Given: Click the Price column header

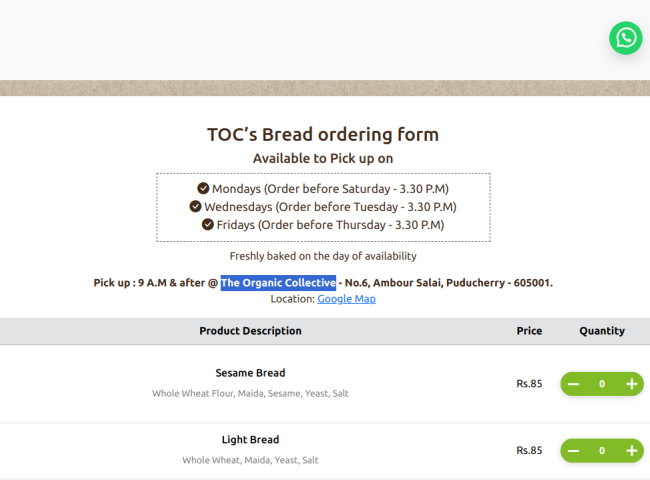Looking at the screenshot, I should point(529,331).
